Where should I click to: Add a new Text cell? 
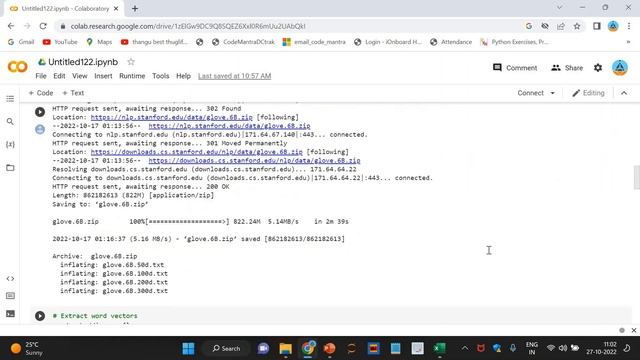click(x=73, y=93)
